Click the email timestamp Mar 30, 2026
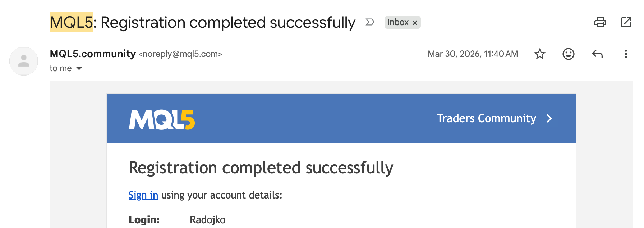644x228 pixels. click(x=472, y=54)
